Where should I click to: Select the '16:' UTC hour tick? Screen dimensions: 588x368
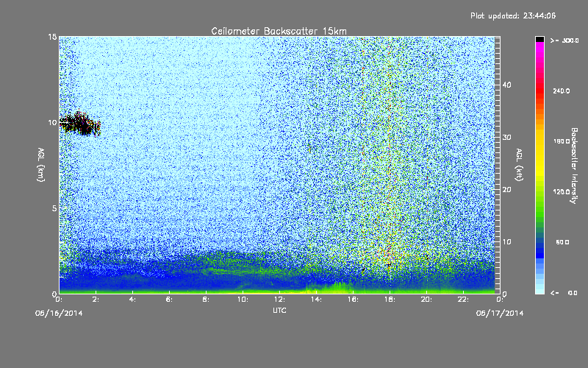(353, 300)
